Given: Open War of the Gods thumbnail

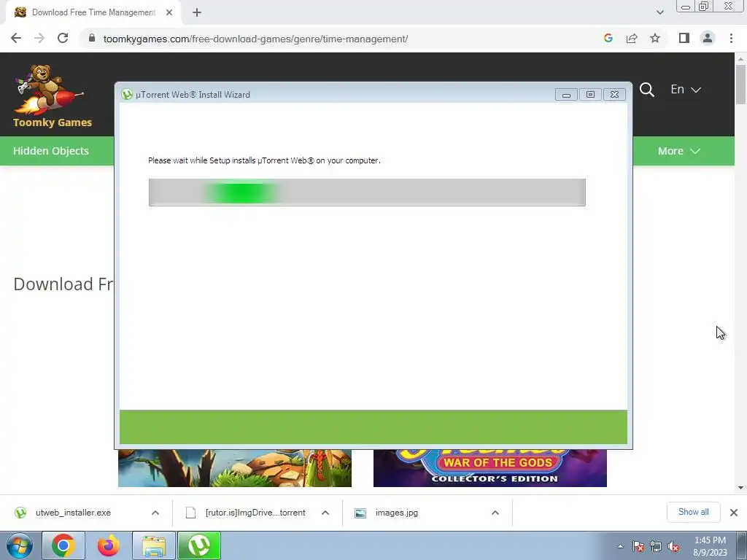Looking at the screenshot, I should point(489,468).
